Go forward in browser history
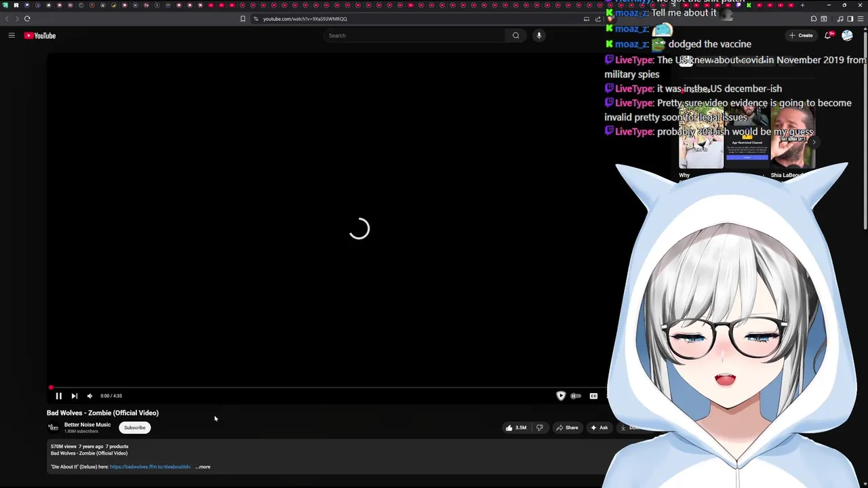Screen dimensions: 868x488 click(17, 19)
